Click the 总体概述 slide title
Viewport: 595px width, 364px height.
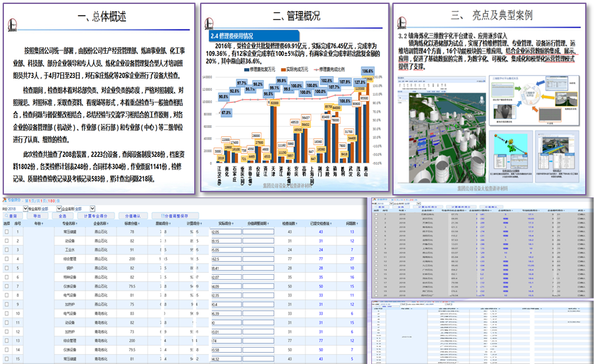[x=101, y=16]
